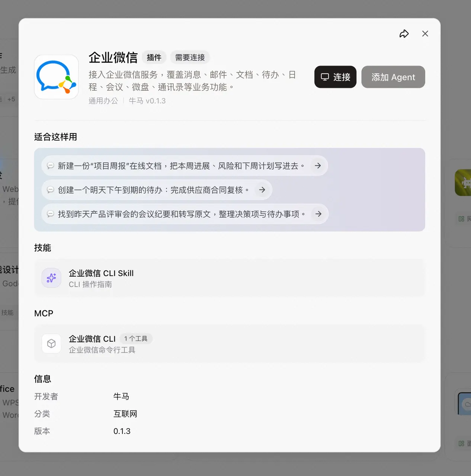Click chat bubble icon on 待办 prompt
The height and width of the screenshot is (476, 471).
pyautogui.click(x=51, y=190)
